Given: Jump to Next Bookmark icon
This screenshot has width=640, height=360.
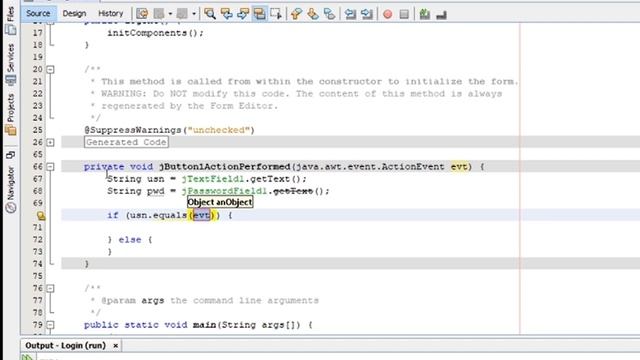Looking at the screenshot, I should (313, 14).
